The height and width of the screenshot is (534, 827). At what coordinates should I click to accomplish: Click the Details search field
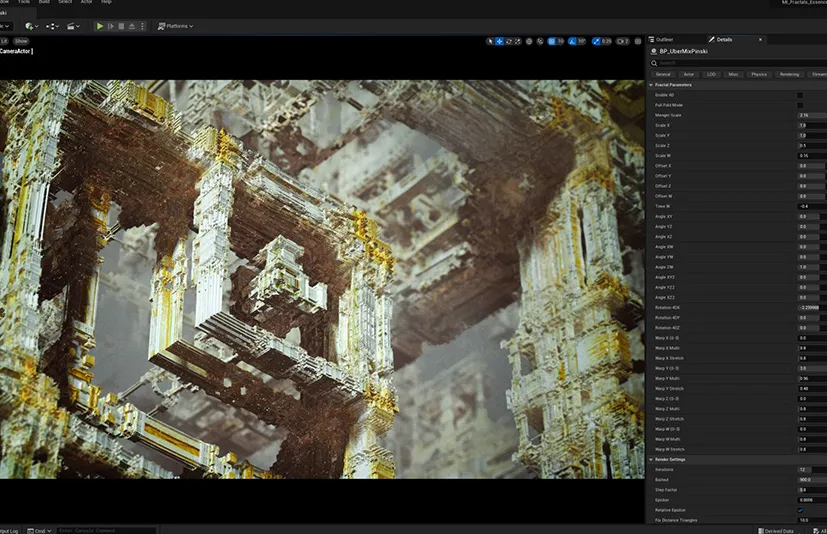[738, 63]
